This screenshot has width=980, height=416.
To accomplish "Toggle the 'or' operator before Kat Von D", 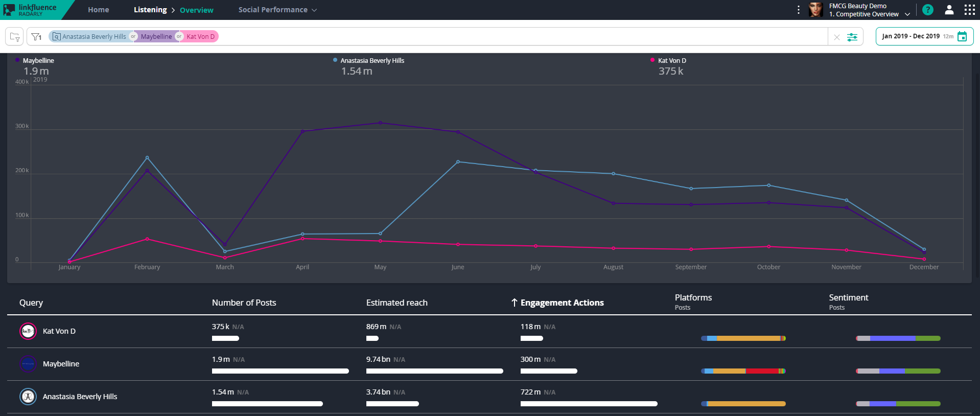I will pyautogui.click(x=179, y=36).
